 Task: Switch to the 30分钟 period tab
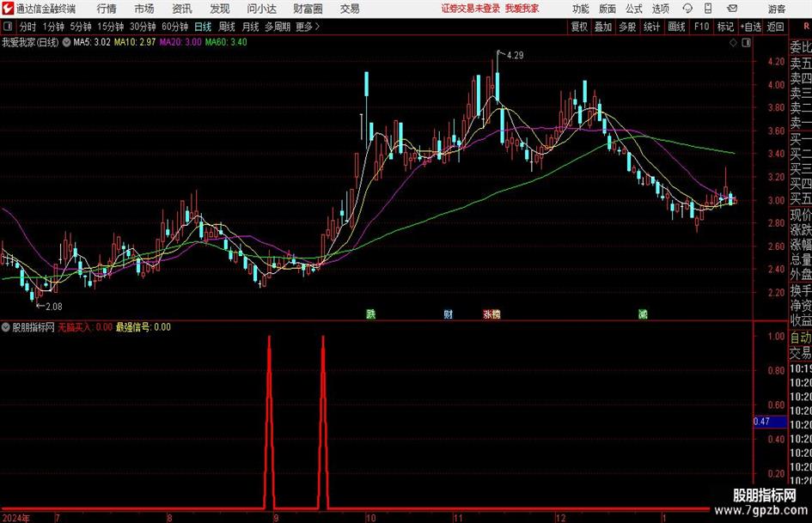pyautogui.click(x=143, y=27)
